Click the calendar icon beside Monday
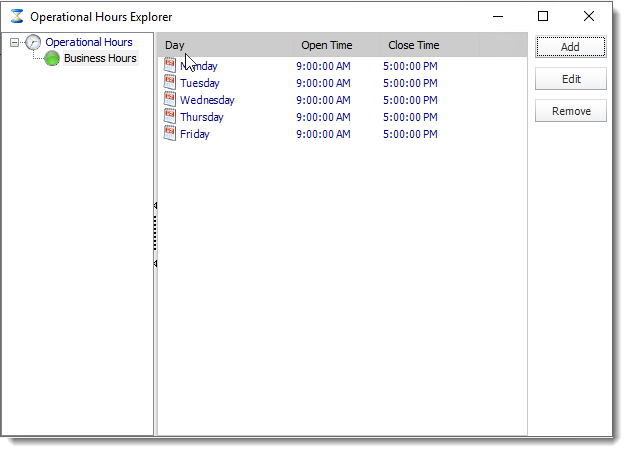This screenshot has height=453, width=628. (170, 66)
